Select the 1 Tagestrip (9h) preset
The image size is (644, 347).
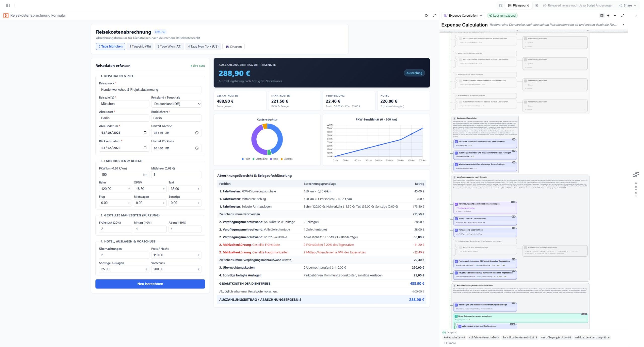tap(140, 47)
